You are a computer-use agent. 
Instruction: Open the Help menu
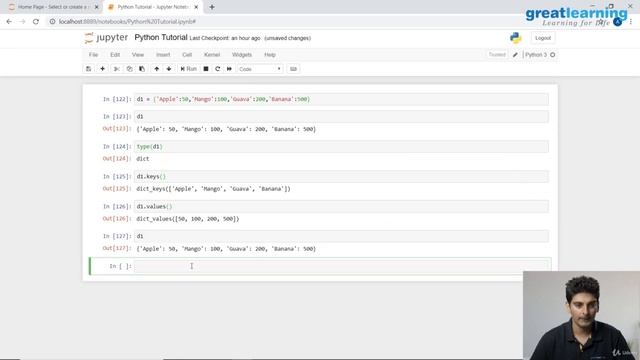coord(270,55)
